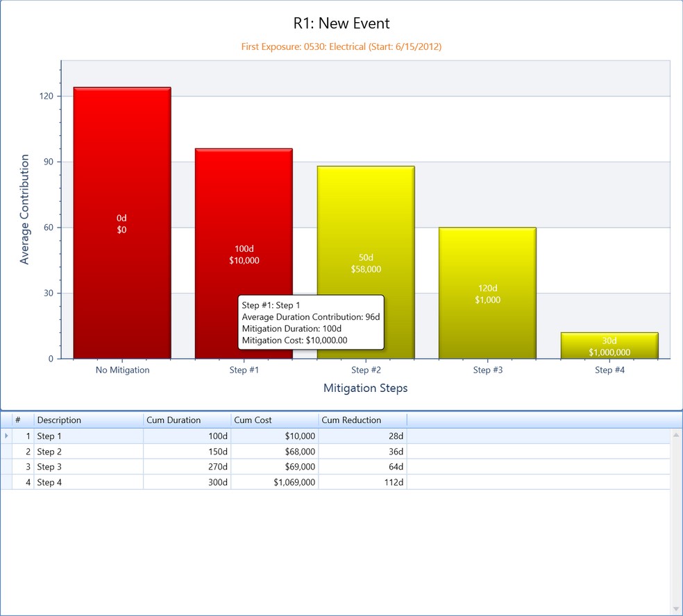Click the orange First Exposure subtitle link
This screenshot has height=616, width=683.
[341, 46]
